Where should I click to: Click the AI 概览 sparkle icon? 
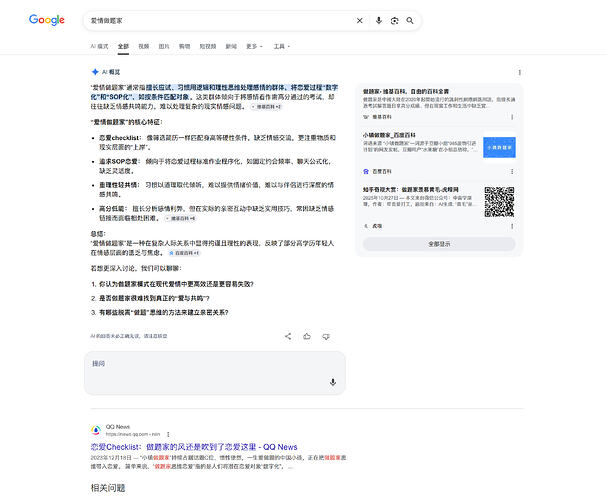[x=95, y=72]
